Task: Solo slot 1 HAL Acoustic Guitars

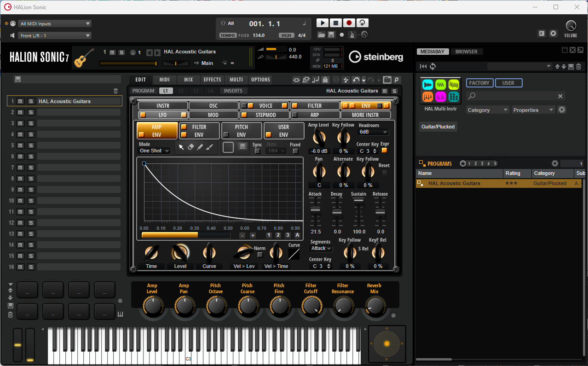Action: pyautogui.click(x=31, y=101)
